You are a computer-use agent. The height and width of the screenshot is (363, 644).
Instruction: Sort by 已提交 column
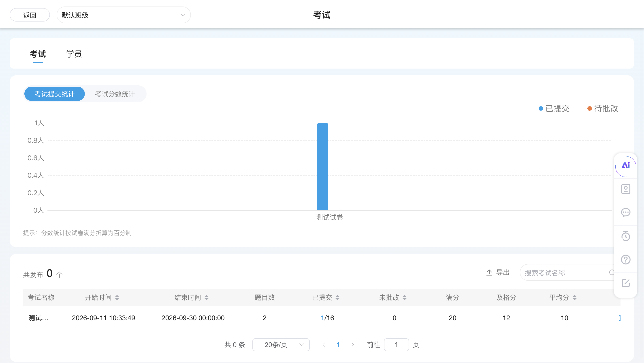click(x=337, y=298)
